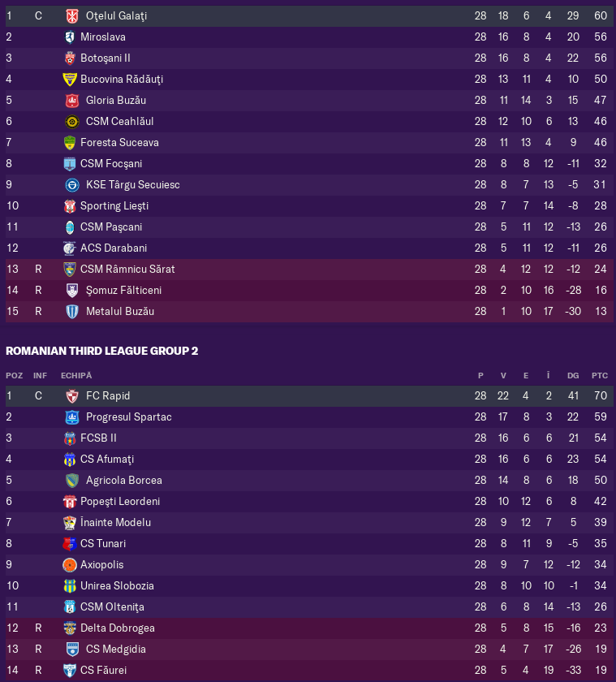Click the Oțelul Galați club crest
Viewport: 616px width, 682px height.
(x=71, y=16)
